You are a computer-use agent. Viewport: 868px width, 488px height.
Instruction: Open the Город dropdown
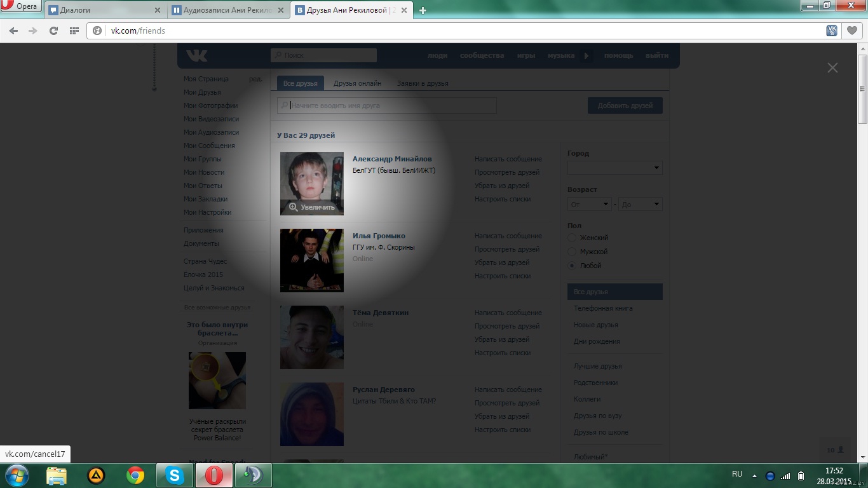614,168
